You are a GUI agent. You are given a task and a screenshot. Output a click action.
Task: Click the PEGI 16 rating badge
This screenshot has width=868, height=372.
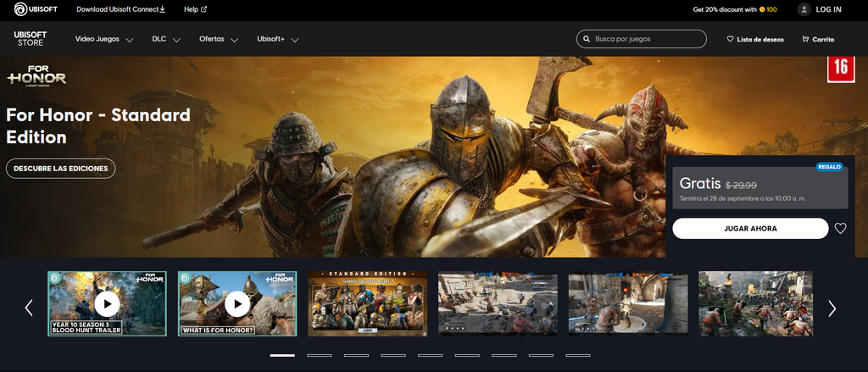pos(841,69)
